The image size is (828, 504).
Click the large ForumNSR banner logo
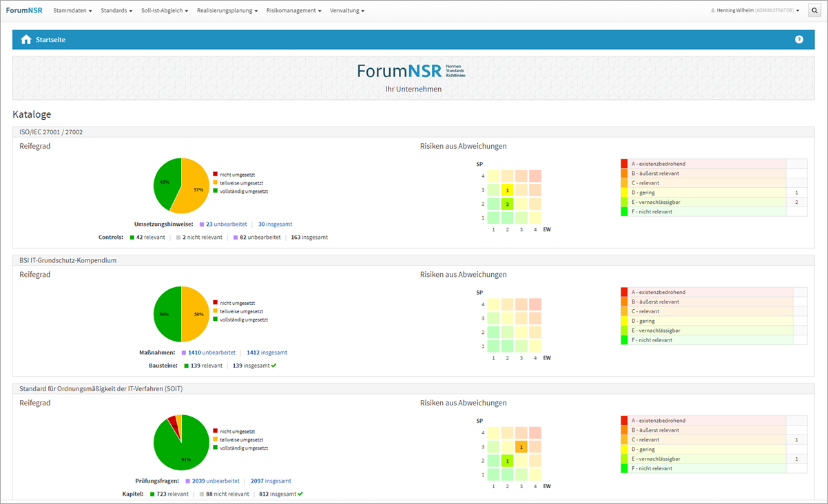411,70
